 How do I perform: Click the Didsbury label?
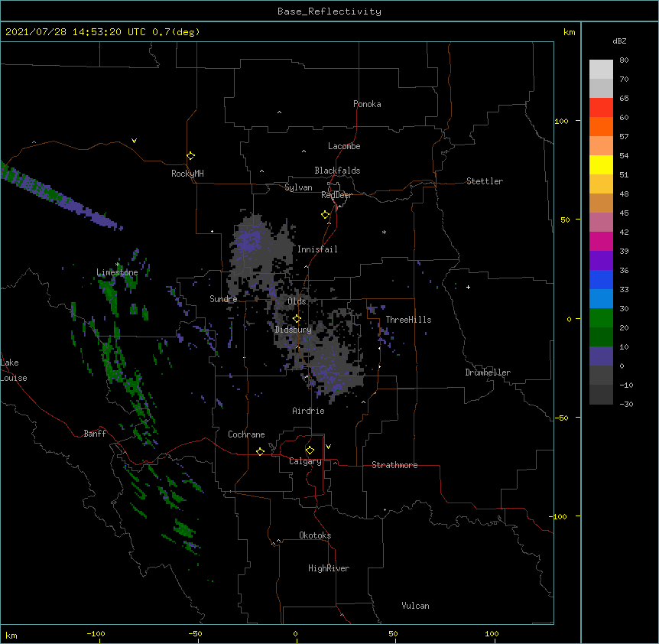(x=293, y=330)
